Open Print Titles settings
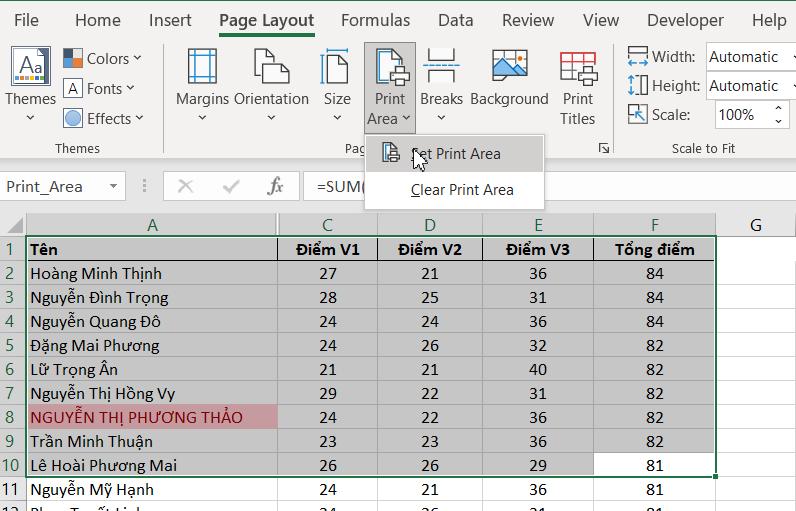The height and width of the screenshot is (511, 796). tap(578, 86)
